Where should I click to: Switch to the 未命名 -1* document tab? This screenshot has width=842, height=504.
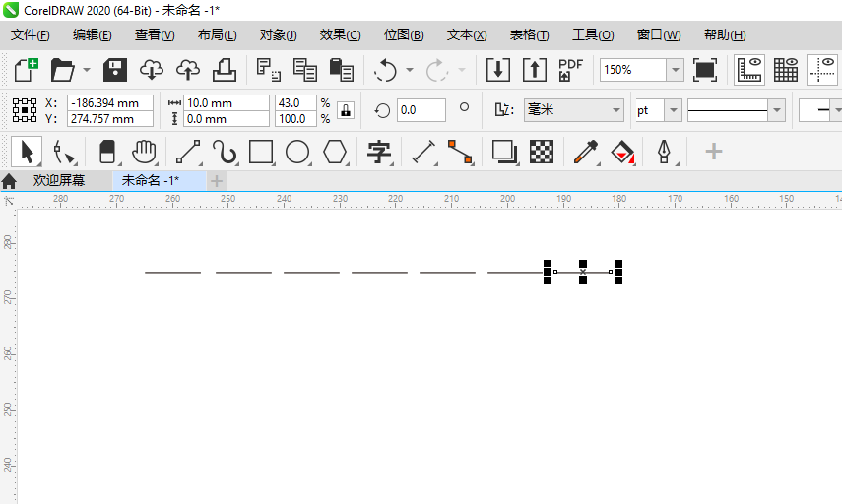[x=151, y=180]
